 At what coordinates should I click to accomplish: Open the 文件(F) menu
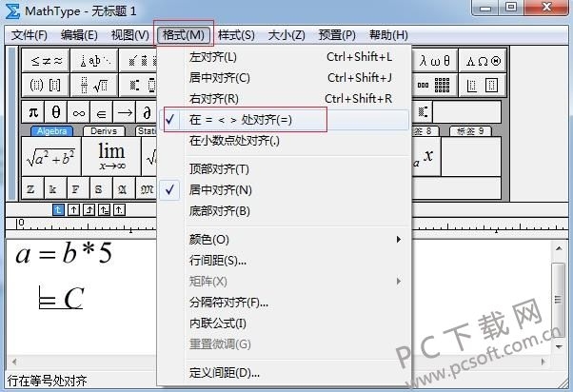(30, 35)
